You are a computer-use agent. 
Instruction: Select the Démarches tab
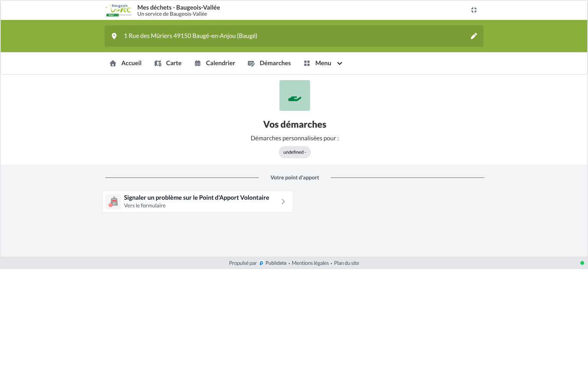(269, 63)
